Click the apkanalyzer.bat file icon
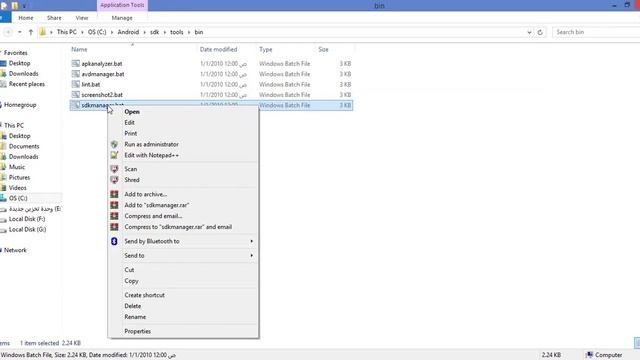Screen dimensions: 640x360 [76, 63]
